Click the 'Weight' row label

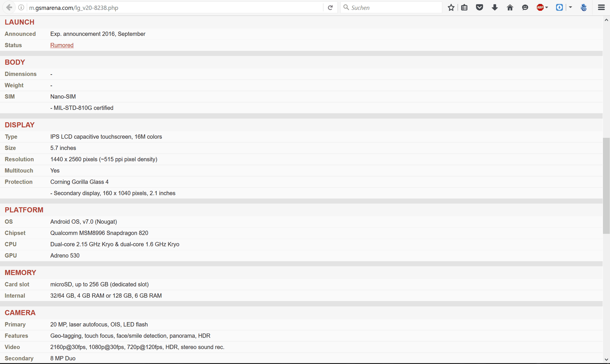point(14,85)
